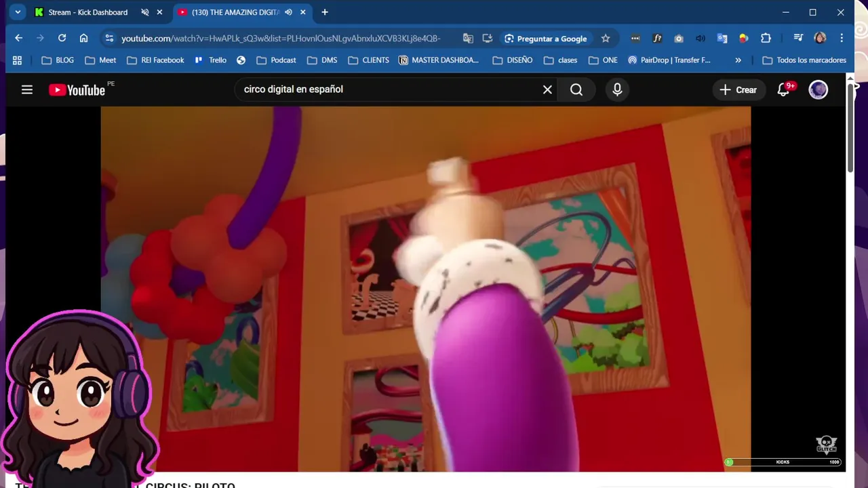The width and height of the screenshot is (868, 488).
Task: View site information for youtube.com
Action: 109,38
